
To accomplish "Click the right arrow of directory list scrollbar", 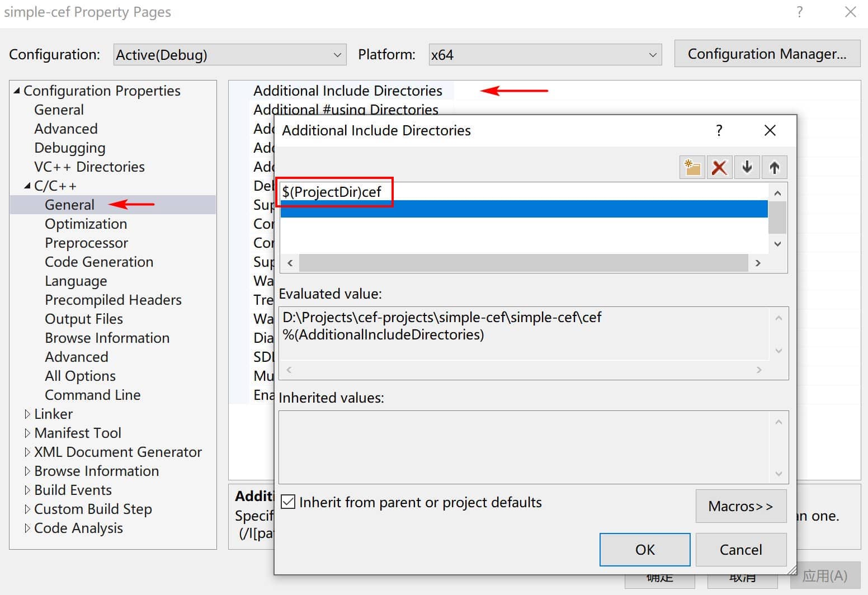I will coord(758,263).
